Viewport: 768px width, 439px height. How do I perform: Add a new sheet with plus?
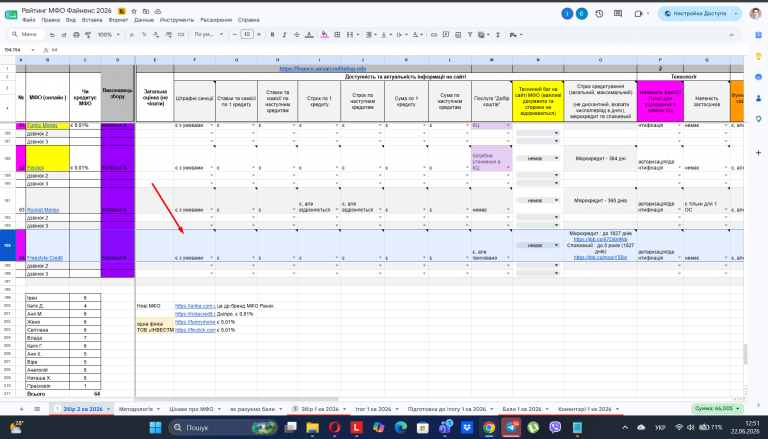point(21,409)
